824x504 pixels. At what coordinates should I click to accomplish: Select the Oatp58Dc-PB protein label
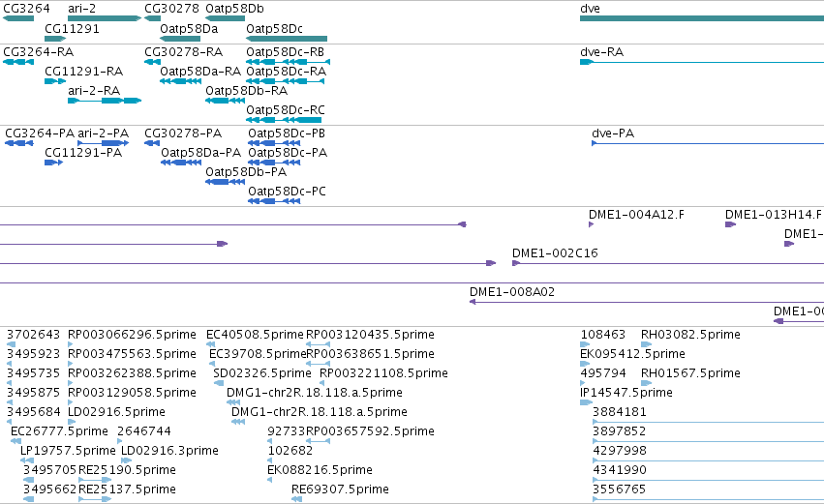pyautogui.click(x=287, y=133)
